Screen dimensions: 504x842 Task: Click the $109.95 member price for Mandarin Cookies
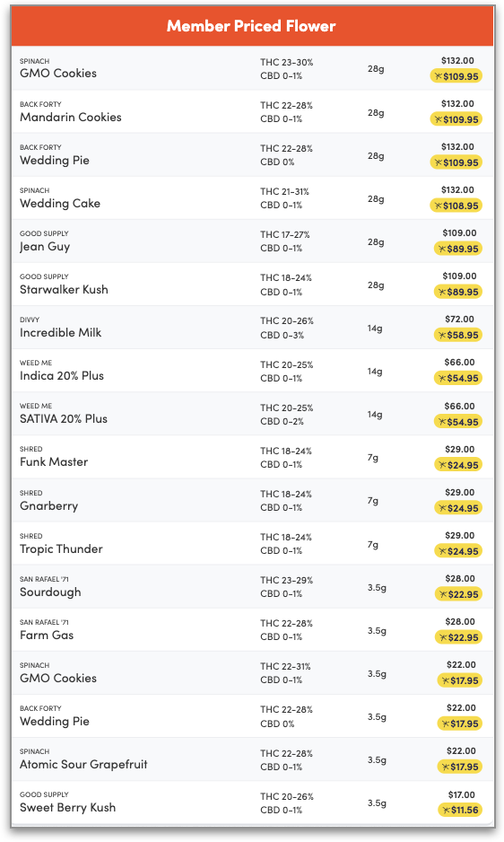[x=456, y=119]
